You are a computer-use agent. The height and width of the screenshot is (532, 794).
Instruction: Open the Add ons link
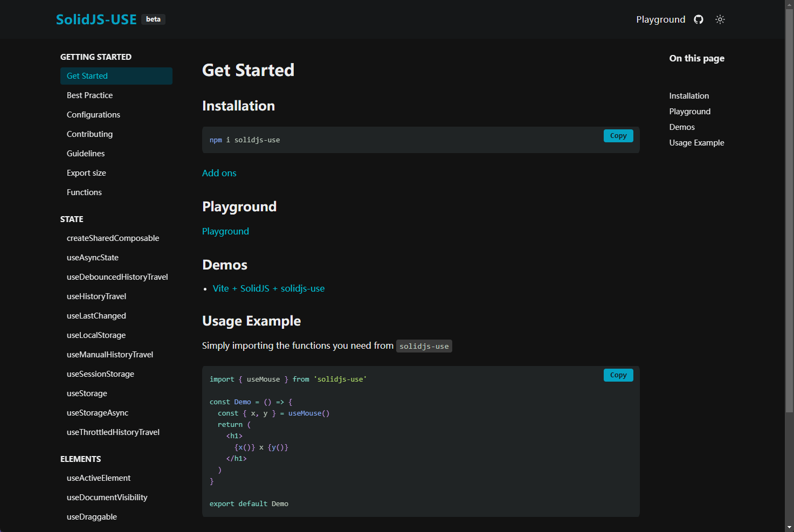coord(219,173)
